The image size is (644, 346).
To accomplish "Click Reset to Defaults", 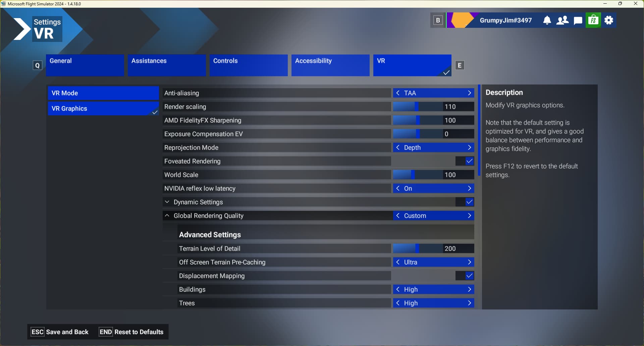I will tap(131, 332).
